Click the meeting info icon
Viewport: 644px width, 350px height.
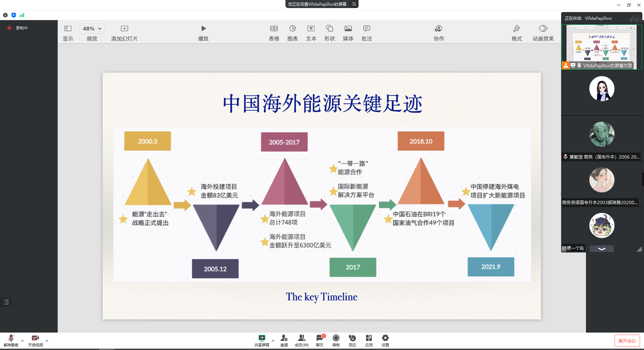click(5, 15)
